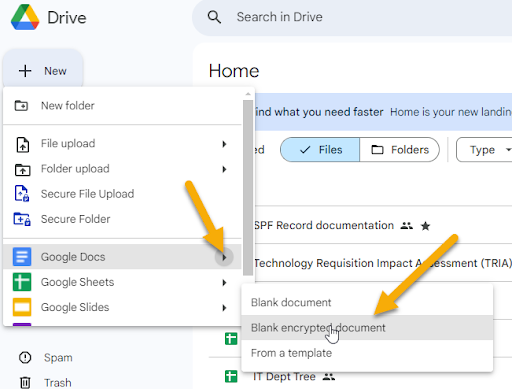The image size is (512, 389).
Task: Select the Secure Folder entry
Action: [x=122, y=219]
